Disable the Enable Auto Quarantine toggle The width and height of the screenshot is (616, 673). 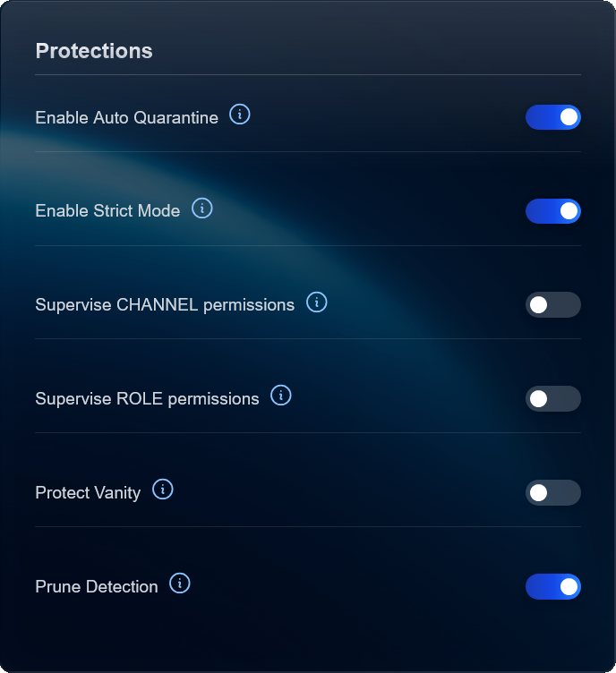tap(553, 117)
